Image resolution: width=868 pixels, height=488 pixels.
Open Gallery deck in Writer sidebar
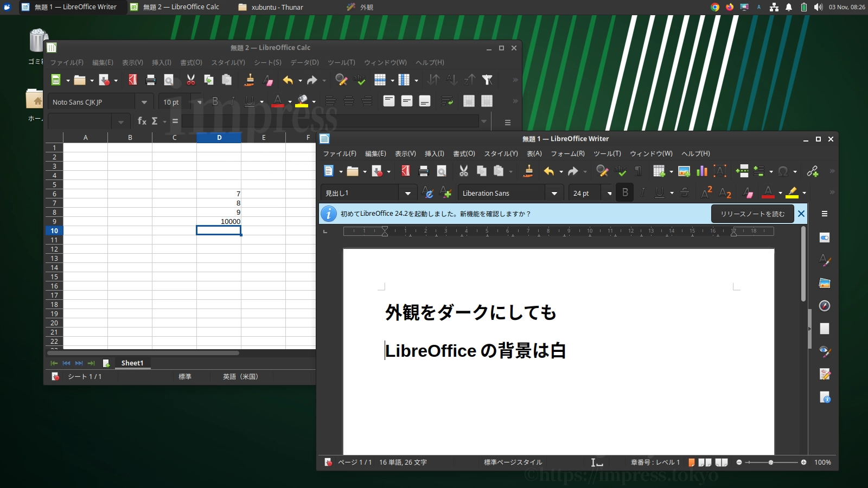pos(825,283)
